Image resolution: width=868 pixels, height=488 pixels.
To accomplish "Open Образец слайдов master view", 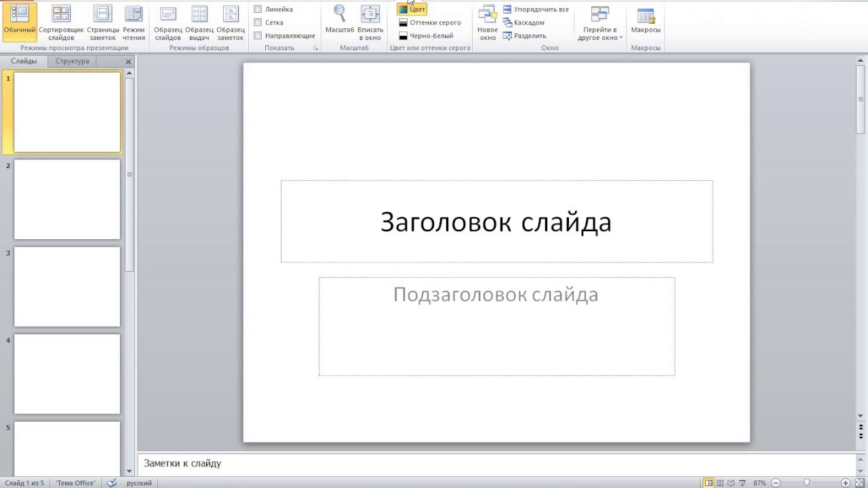I will click(x=167, y=22).
